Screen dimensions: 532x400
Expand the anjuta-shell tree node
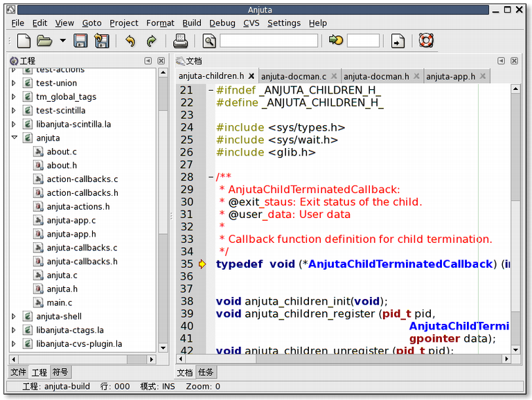click(x=14, y=316)
